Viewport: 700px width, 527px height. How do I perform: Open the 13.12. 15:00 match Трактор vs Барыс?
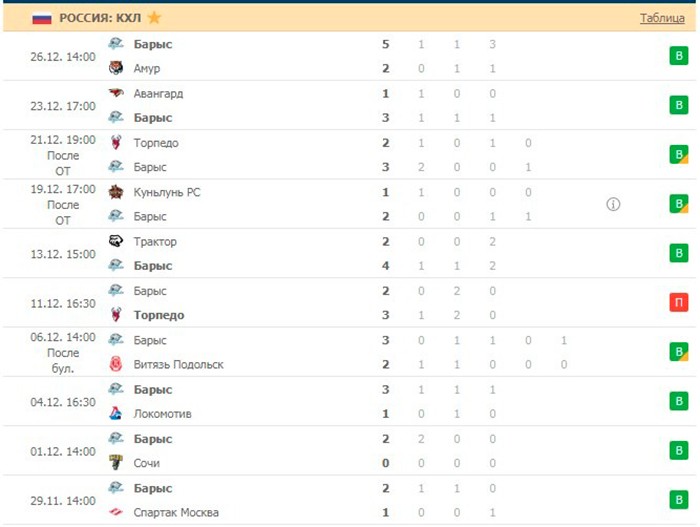point(349,253)
